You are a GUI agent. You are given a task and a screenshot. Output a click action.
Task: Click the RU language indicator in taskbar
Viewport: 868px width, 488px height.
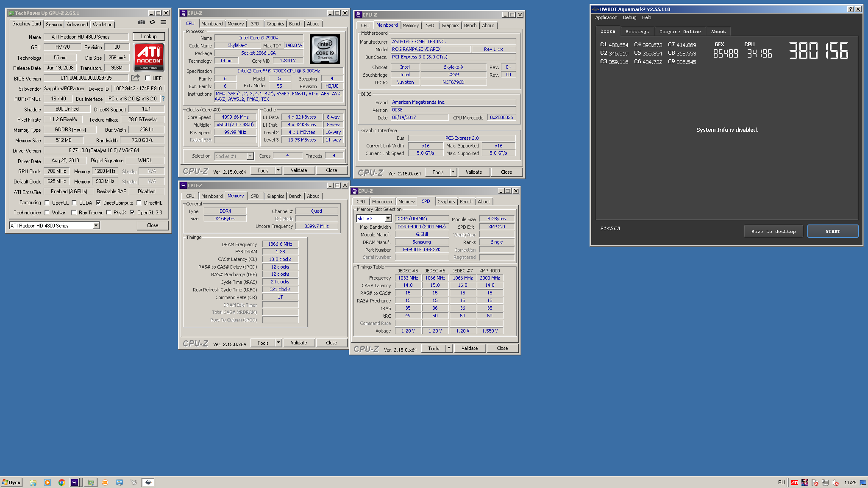pos(781,482)
